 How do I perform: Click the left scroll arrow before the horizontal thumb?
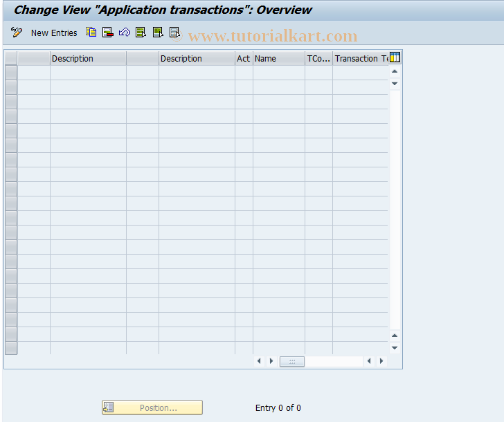259,361
